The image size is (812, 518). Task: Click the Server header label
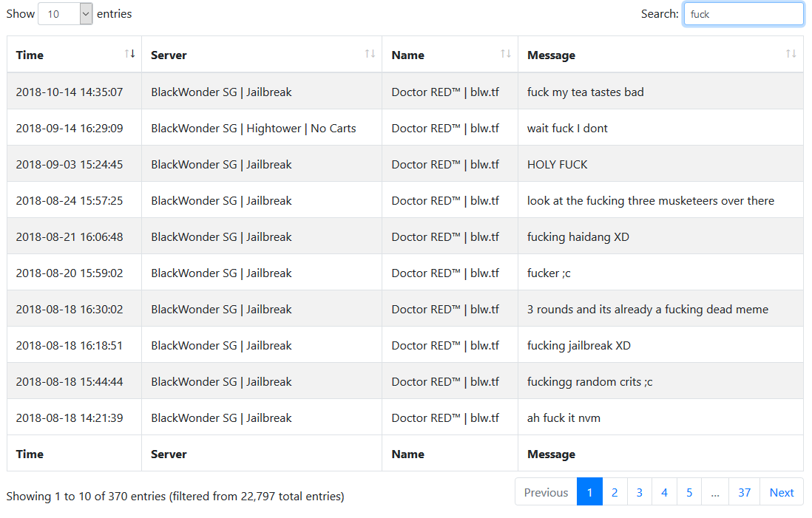click(x=169, y=55)
